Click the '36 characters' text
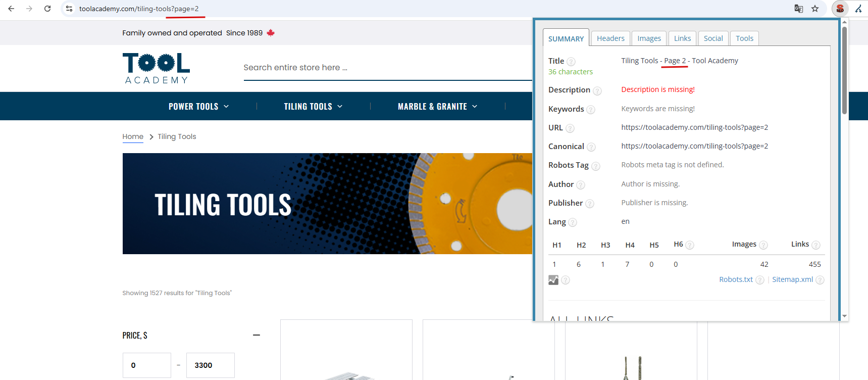868x380 pixels. click(x=571, y=72)
